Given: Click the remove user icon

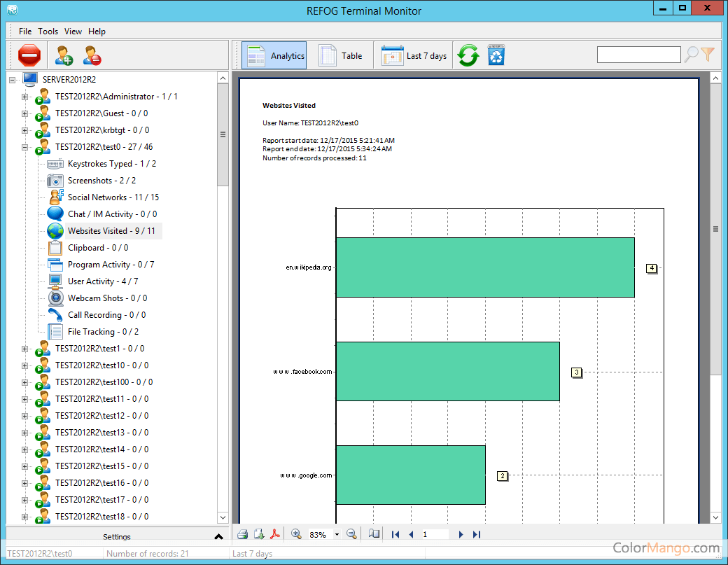Looking at the screenshot, I should click(x=92, y=55).
